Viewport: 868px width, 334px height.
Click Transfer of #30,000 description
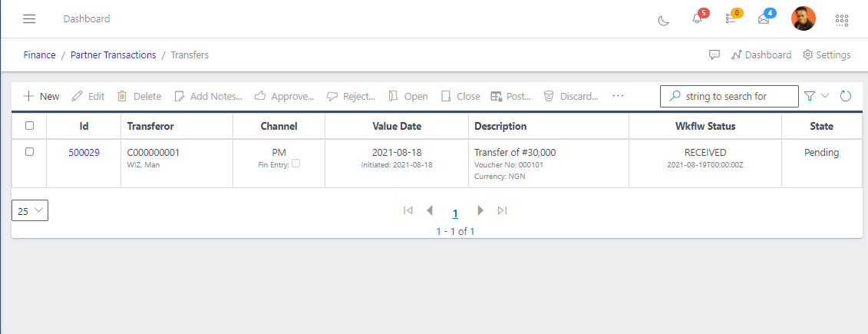(x=516, y=152)
